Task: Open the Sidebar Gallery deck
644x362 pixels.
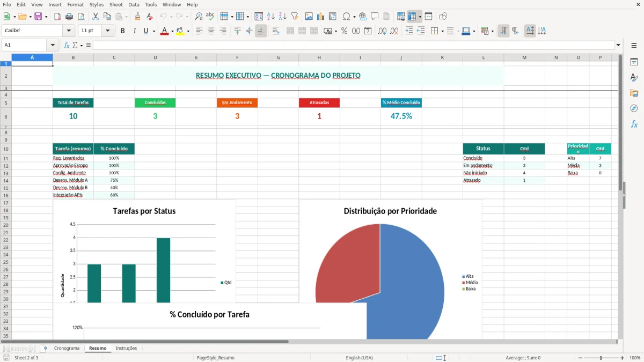Action: click(x=634, y=93)
